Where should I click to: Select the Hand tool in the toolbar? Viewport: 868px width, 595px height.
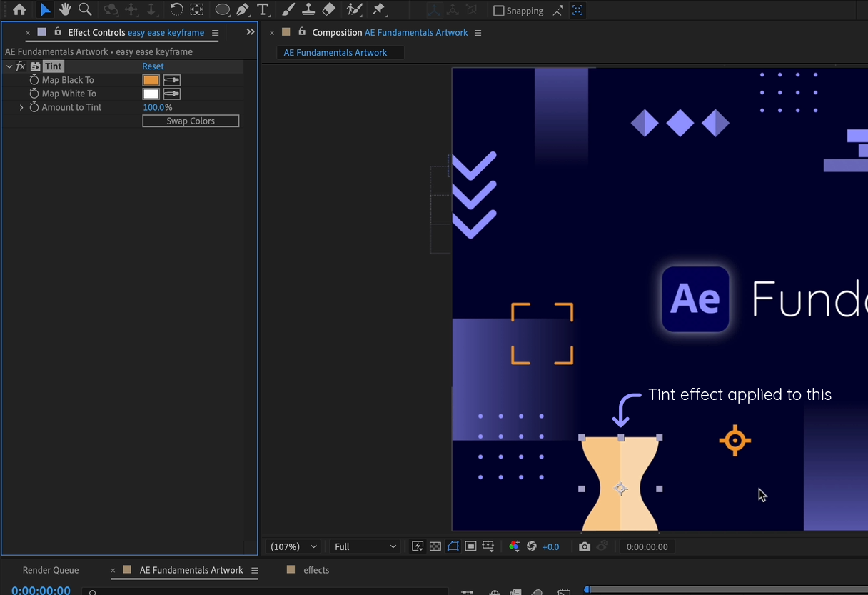(66, 10)
